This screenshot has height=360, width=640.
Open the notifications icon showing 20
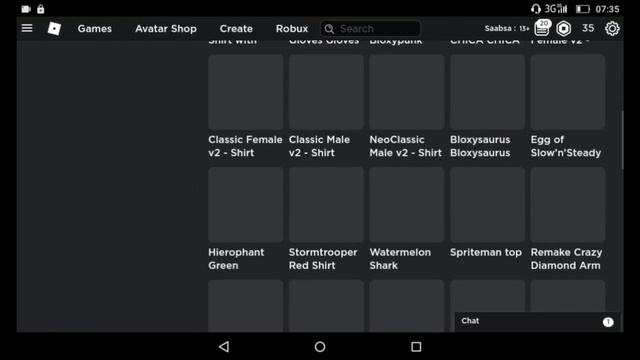(542, 28)
